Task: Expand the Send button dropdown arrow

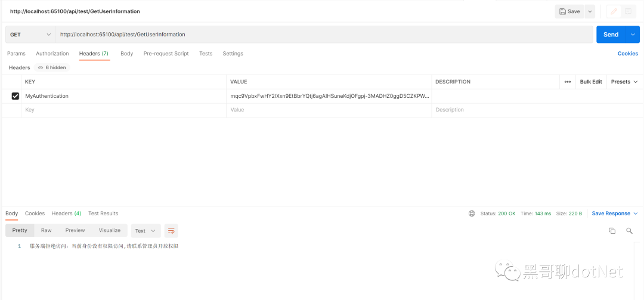Action: coord(633,35)
